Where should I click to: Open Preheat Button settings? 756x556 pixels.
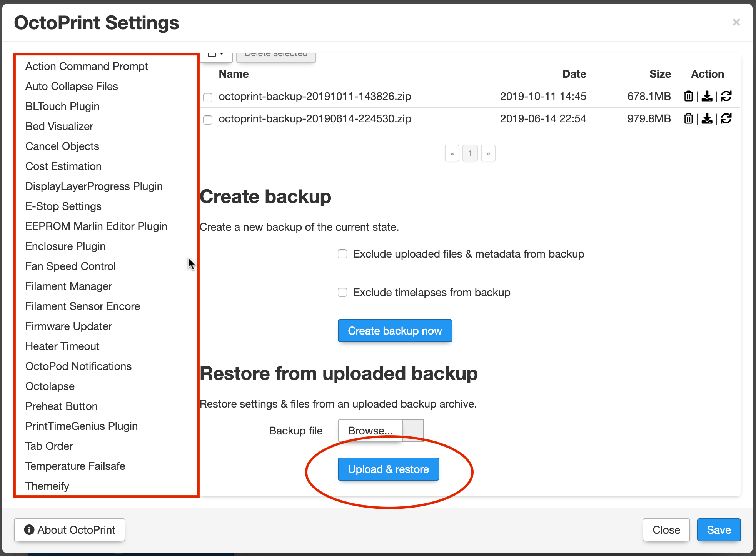point(62,406)
